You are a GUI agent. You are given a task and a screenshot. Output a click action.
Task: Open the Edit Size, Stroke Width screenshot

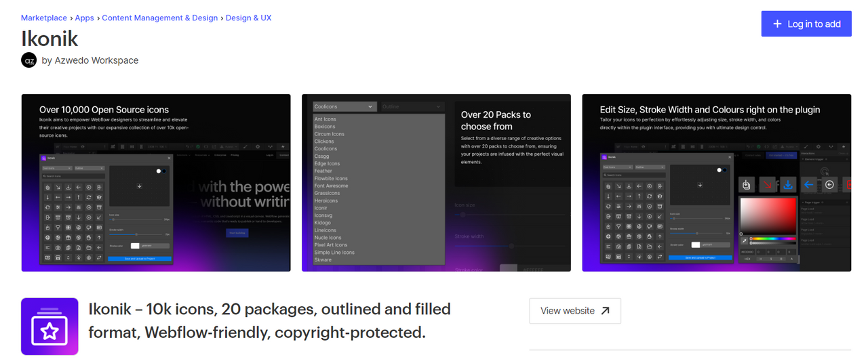[717, 183]
